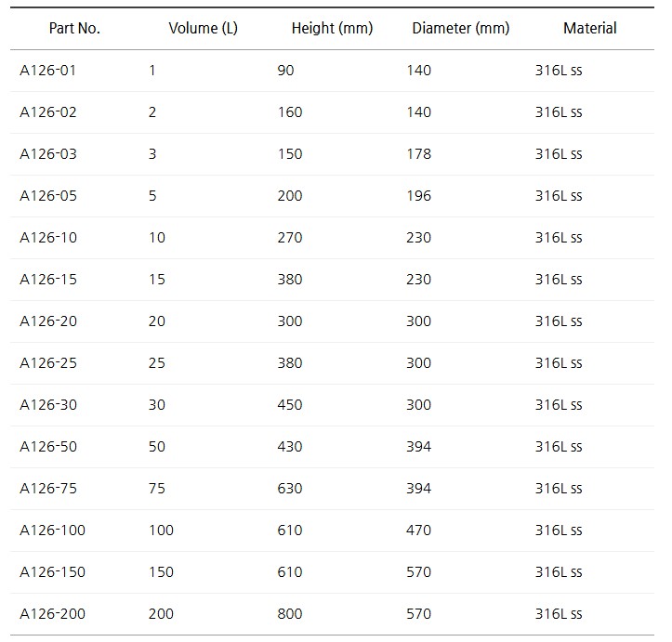
Task: Click the Height (mm) column header
Action: [332, 28]
